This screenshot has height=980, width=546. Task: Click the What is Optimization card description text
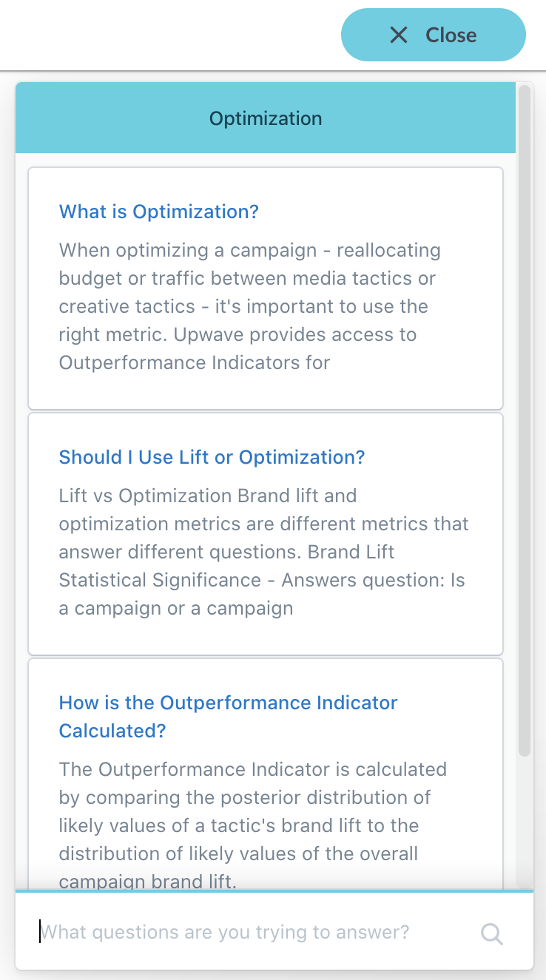(250, 306)
